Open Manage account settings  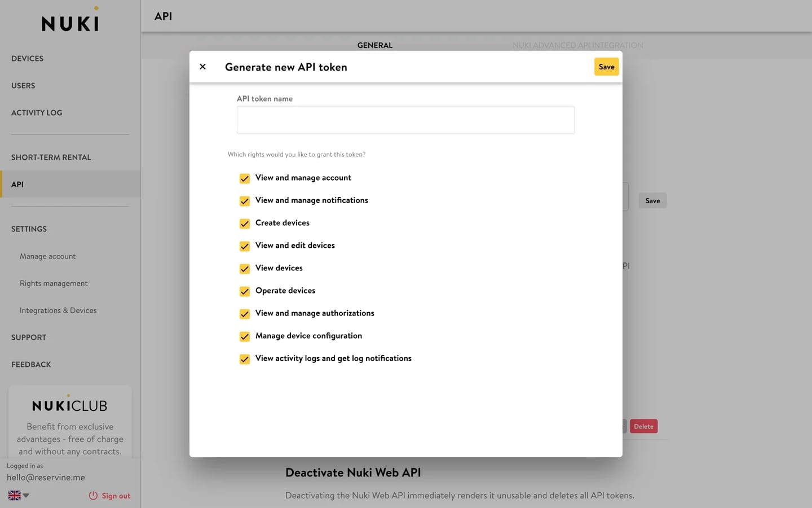(47, 256)
